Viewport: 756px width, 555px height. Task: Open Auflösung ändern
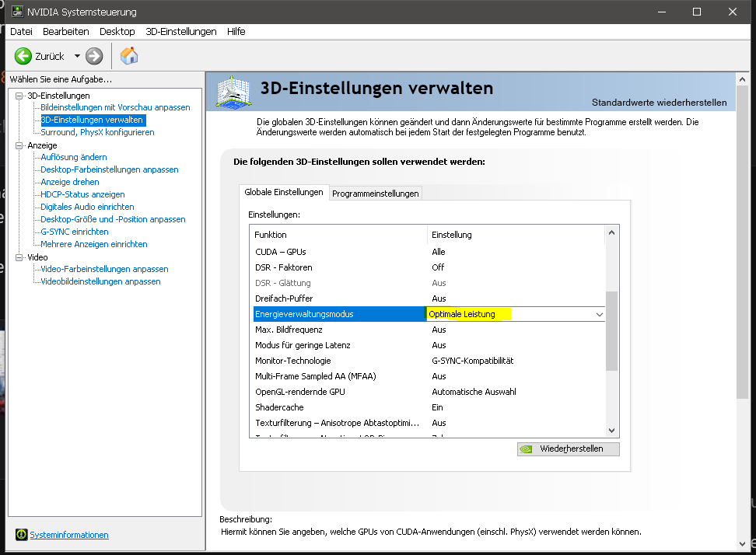coord(74,157)
